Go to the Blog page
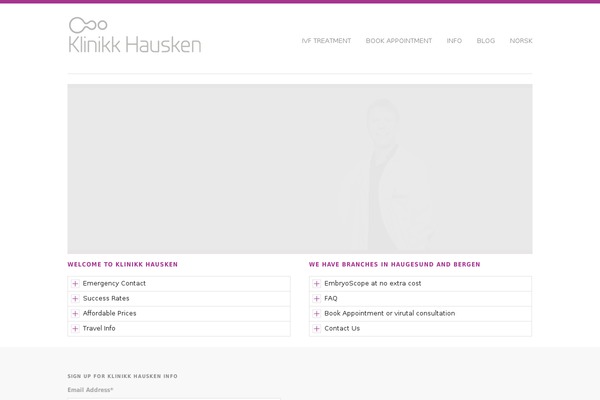This screenshot has width=600, height=400. click(486, 41)
